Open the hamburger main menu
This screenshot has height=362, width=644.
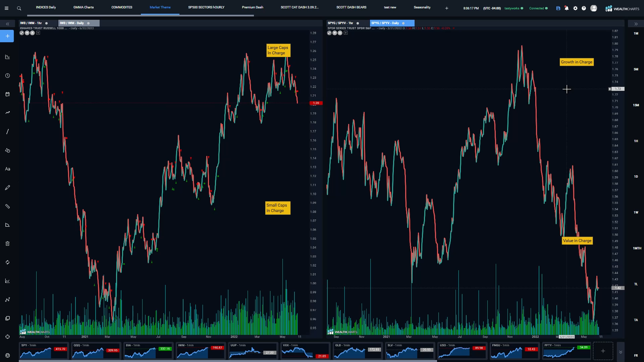(x=6, y=8)
